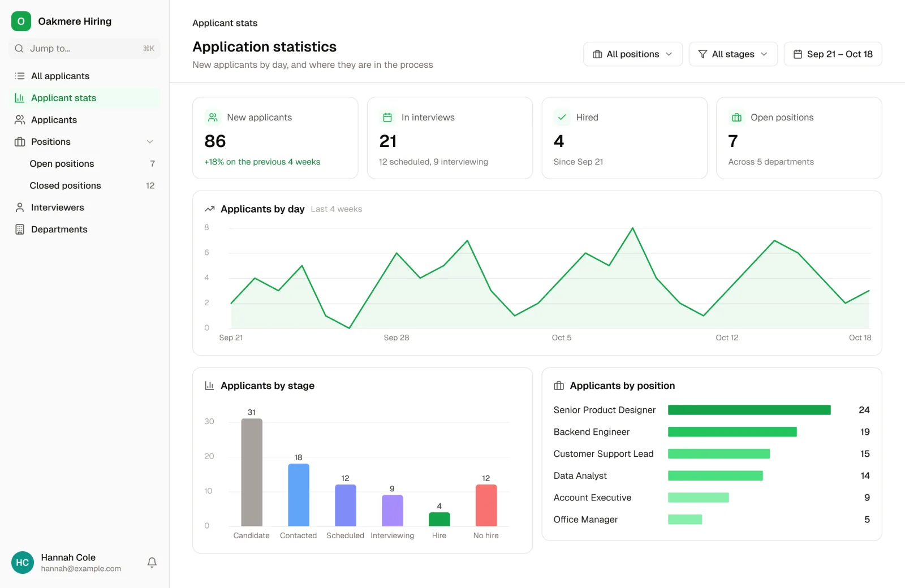Click the Backend Engineer bar
Viewport: 905px width, 588px height.
732,432
